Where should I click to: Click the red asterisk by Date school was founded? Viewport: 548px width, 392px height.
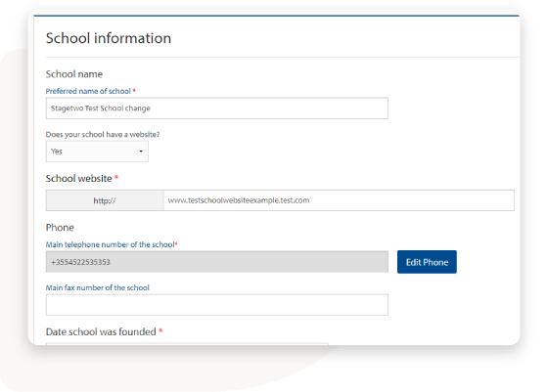point(160,330)
